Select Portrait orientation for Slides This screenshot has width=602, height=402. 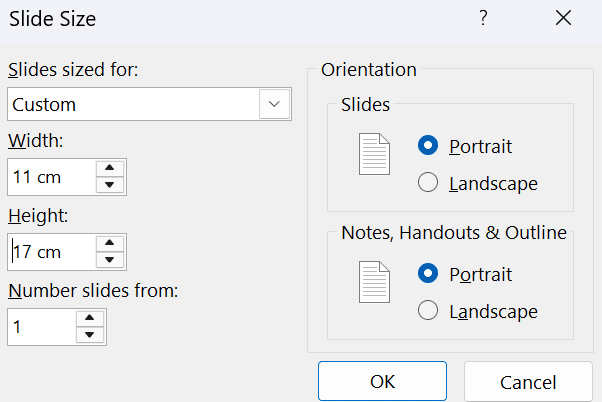click(429, 146)
